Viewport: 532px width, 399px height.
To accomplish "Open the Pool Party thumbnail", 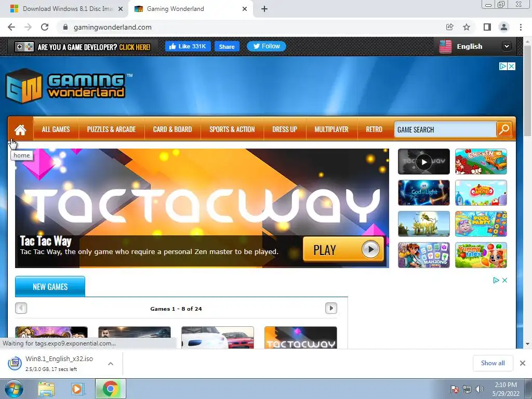I will [x=481, y=224].
